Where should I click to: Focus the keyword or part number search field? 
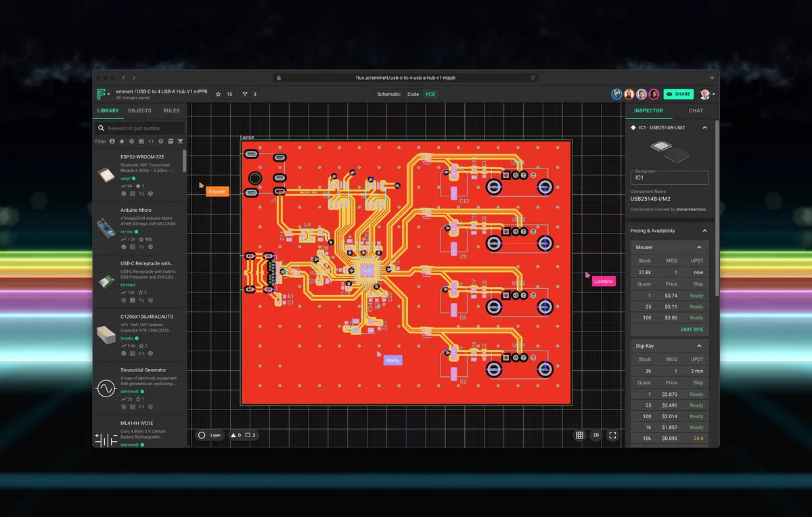139,128
